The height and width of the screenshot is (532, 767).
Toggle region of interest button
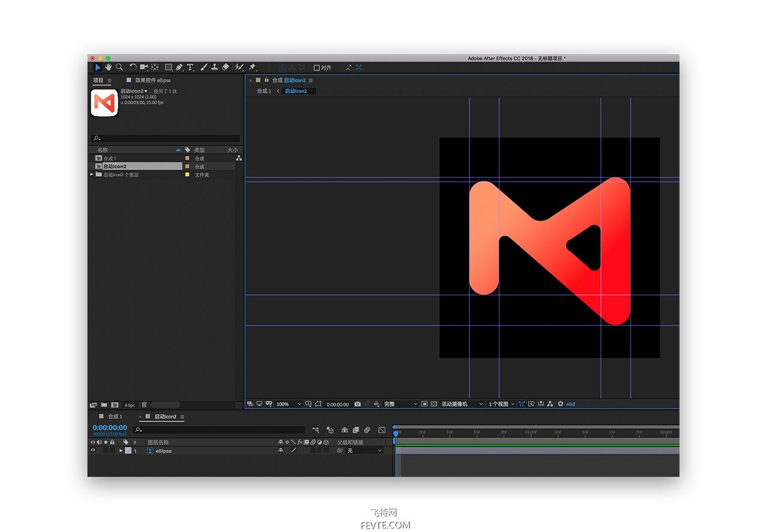[425, 404]
